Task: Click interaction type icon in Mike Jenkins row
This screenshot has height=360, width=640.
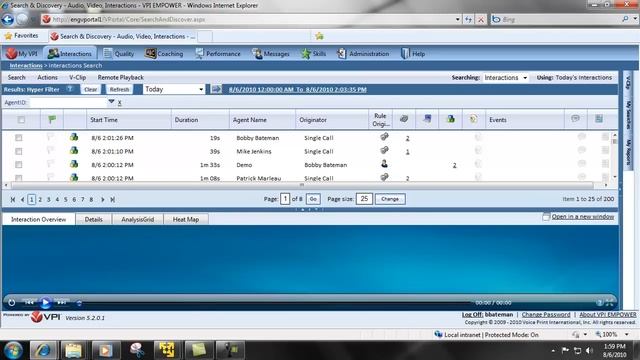Action: 74,151
